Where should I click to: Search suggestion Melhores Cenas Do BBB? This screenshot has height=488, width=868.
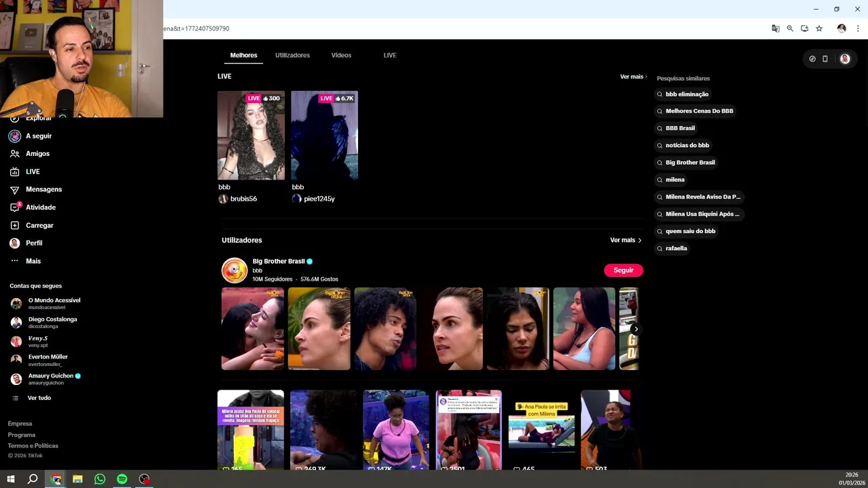click(x=696, y=111)
